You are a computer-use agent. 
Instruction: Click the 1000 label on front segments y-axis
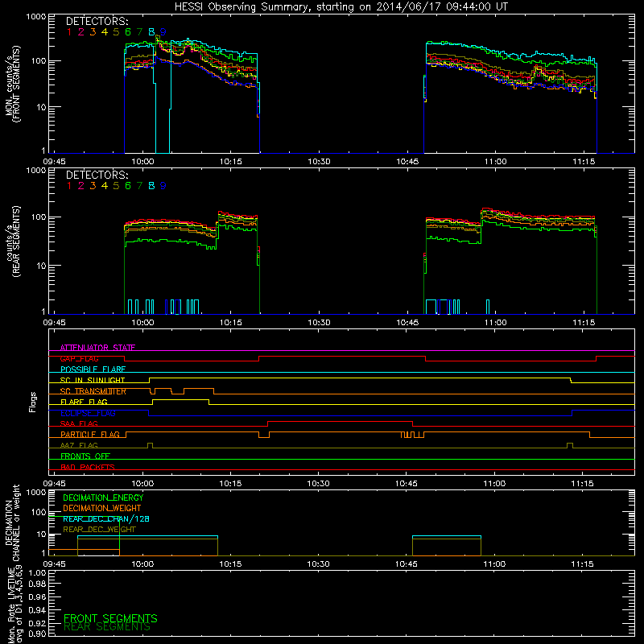[x=35, y=17]
